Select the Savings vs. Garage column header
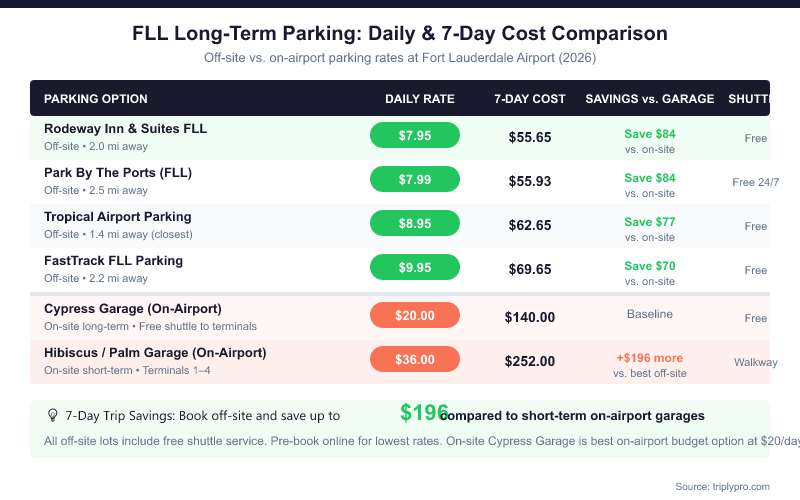The image size is (800, 500). pyautogui.click(x=650, y=99)
